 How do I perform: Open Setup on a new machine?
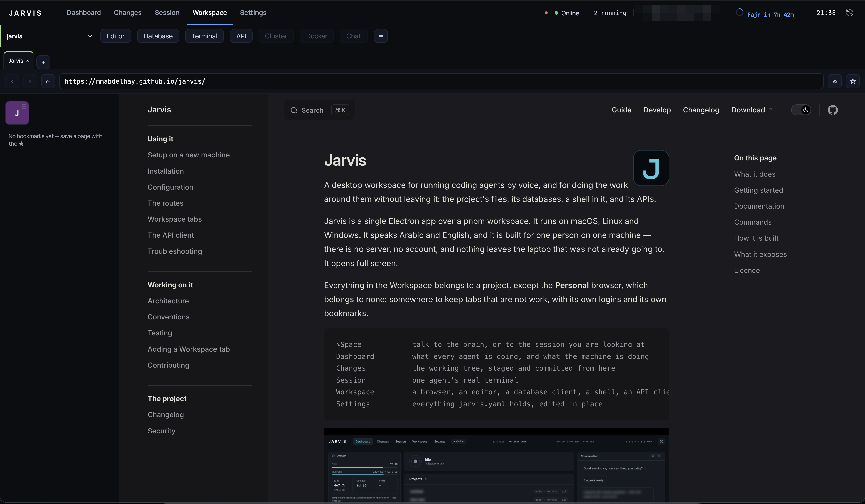point(188,155)
